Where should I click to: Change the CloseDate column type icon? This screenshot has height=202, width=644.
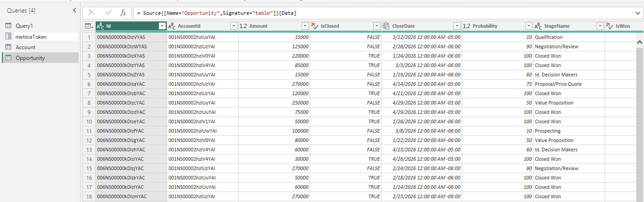pyautogui.click(x=386, y=26)
